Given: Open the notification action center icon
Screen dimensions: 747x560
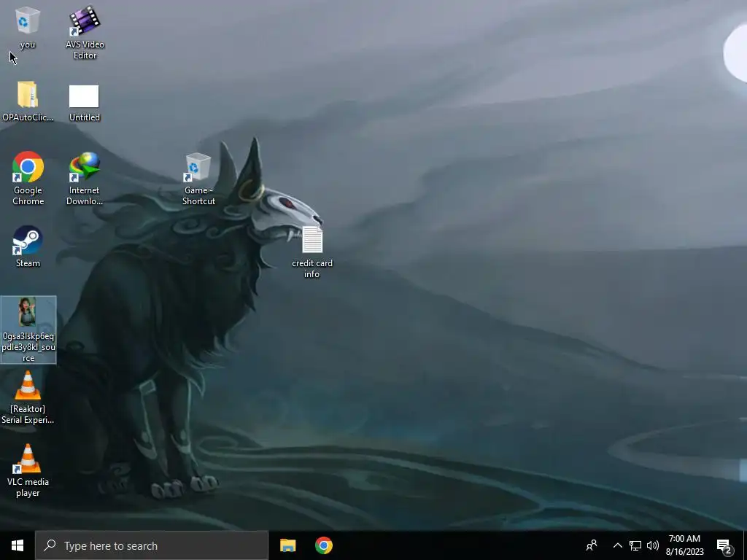Looking at the screenshot, I should (724, 545).
